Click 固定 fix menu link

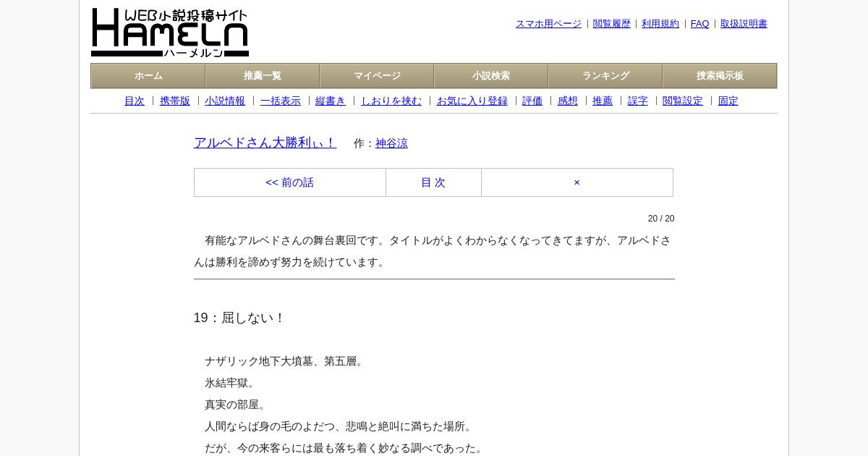tap(728, 101)
